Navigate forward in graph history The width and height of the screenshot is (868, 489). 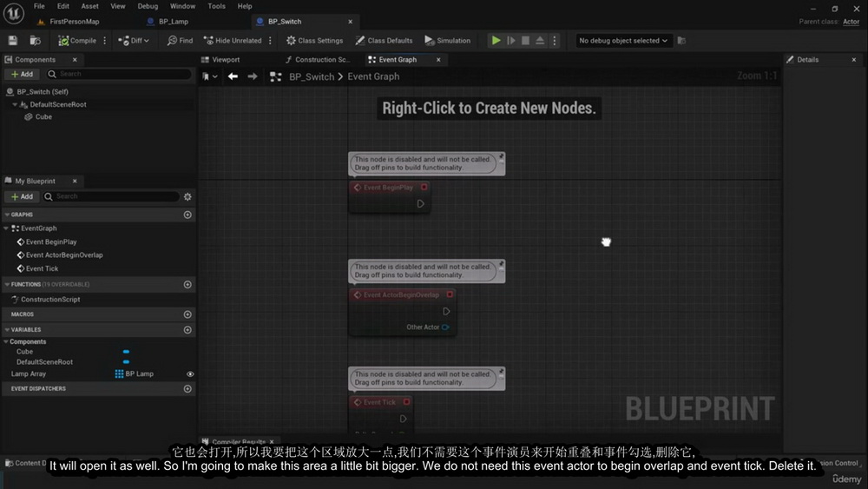coord(253,76)
